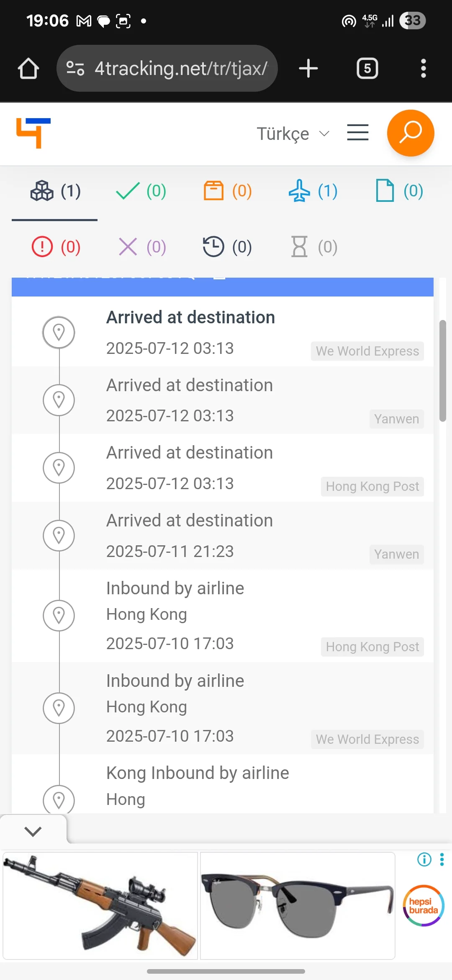452x980 pixels.
Task: Tap the orange search button
Action: [x=410, y=133]
